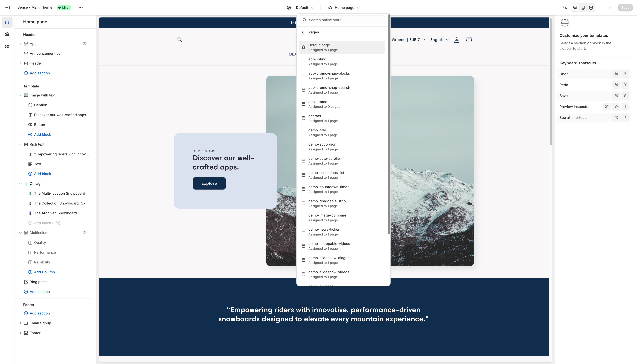
Task: Choose the demo-accordion template
Action: pyautogui.click(x=342, y=147)
